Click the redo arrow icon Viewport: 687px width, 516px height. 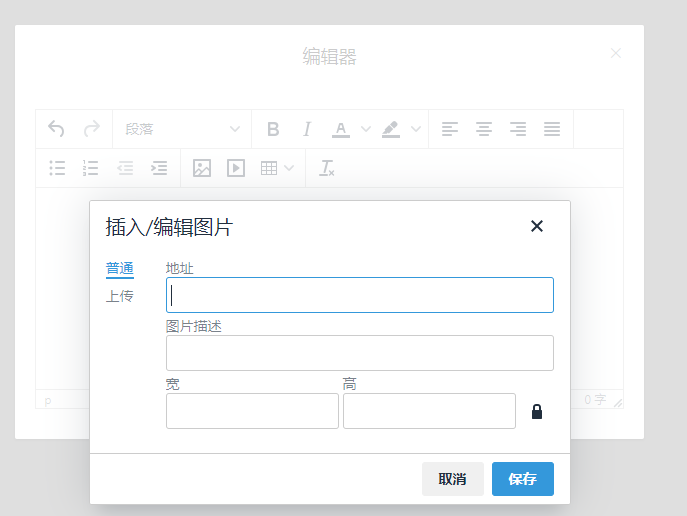point(91,129)
